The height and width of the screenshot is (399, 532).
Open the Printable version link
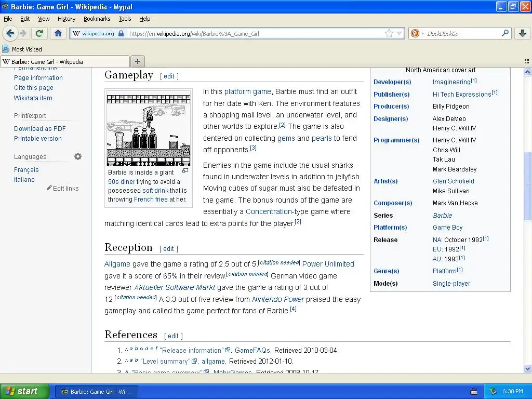(x=37, y=138)
